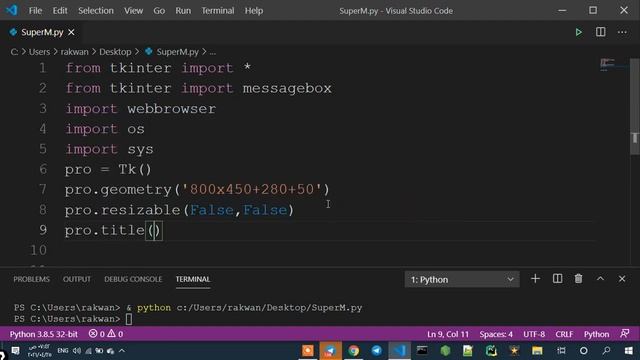640x360 pixels.
Task: Click the volume icon in tray
Action: click(x=77, y=351)
